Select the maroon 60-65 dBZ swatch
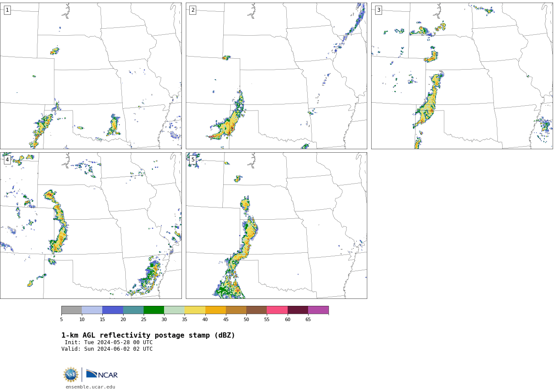The image size is (557, 392). pyautogui.click(x=298, y=310)
